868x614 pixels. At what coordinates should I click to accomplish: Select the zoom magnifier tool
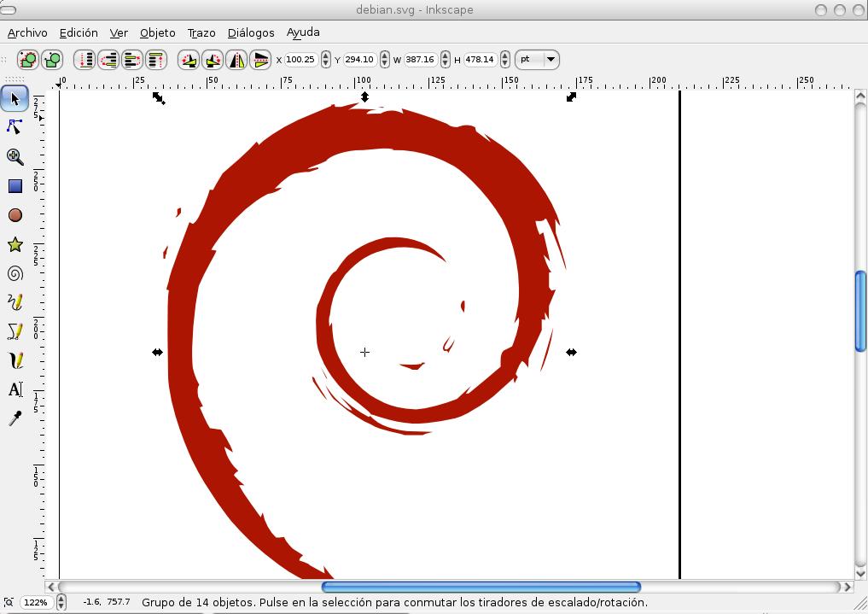pyautogui.click(x=15, y=156)
